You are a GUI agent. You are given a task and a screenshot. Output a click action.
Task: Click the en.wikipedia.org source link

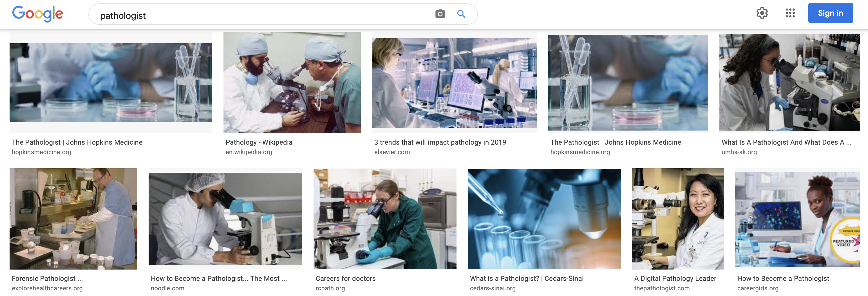click(249, 152)
